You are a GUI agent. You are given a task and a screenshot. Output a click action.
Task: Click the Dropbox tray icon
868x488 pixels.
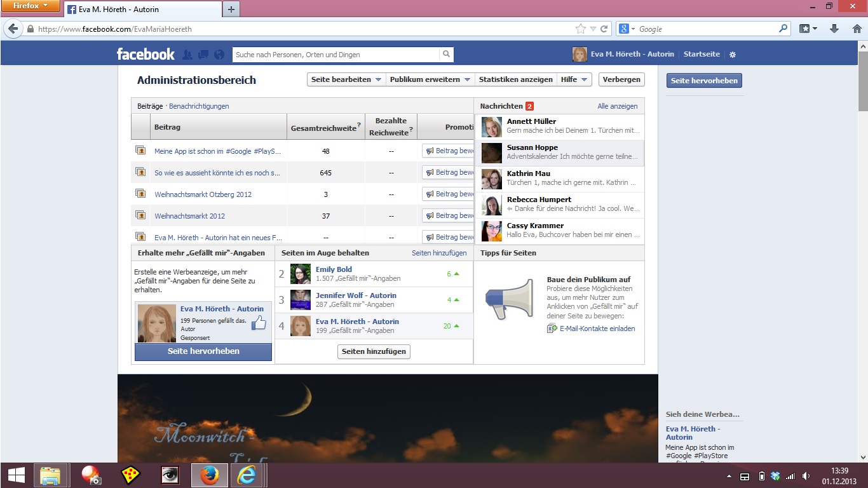[x=775, y=476]
